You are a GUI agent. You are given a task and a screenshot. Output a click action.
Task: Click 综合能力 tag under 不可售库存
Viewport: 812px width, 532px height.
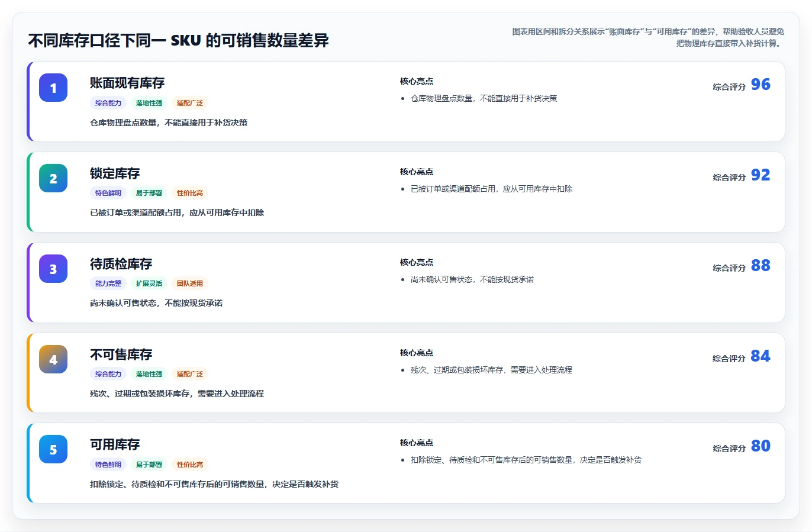108,374
